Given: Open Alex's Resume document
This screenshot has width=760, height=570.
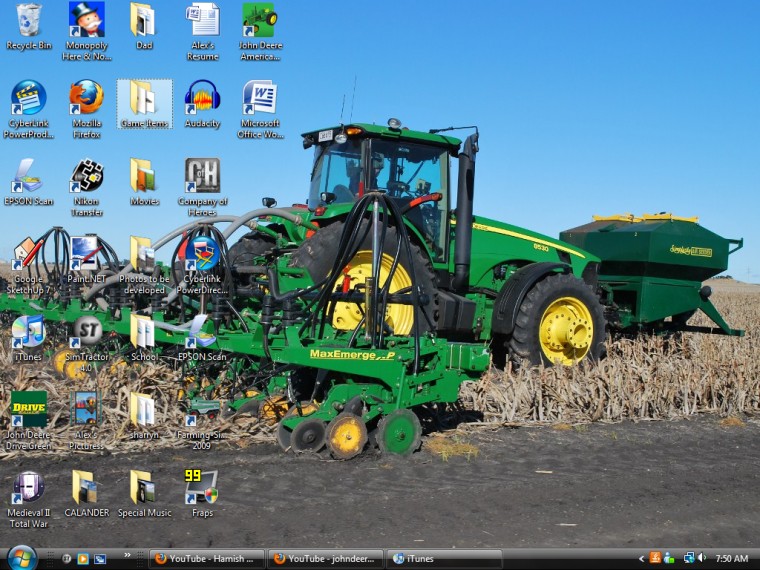Looking at the screenshot, I should (x=203, y=32).
